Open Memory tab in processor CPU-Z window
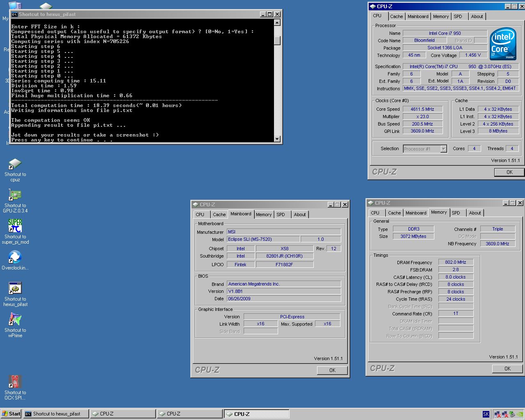Viewport: 525px width, 420px height. click(441, 16)
